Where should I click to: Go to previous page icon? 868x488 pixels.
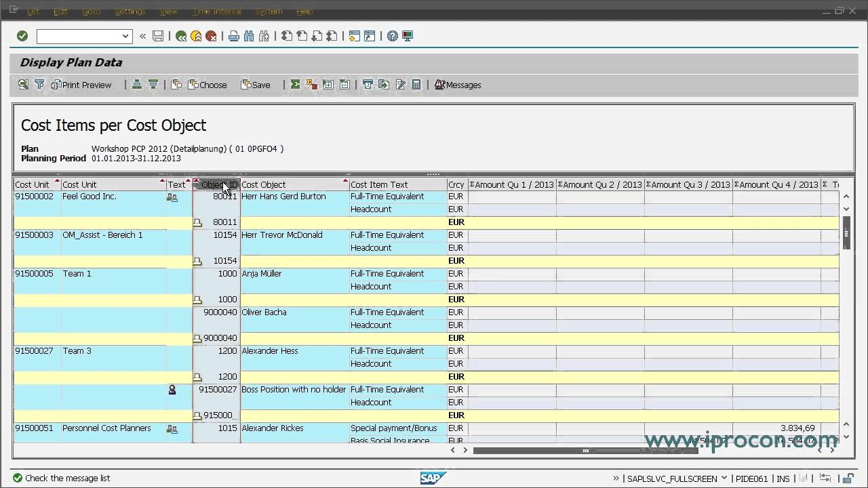pyautogui.click(x=302, y=36)
